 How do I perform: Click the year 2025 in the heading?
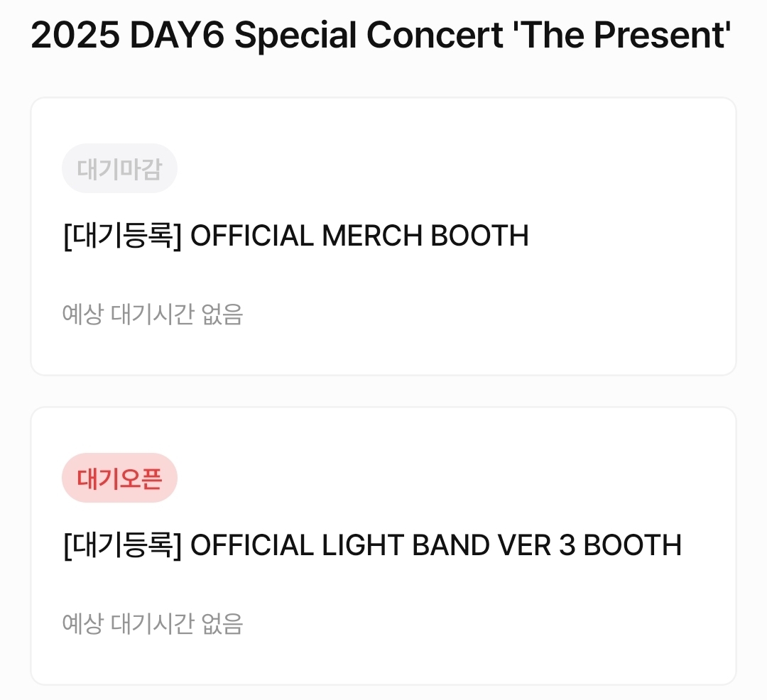(75, 35)
